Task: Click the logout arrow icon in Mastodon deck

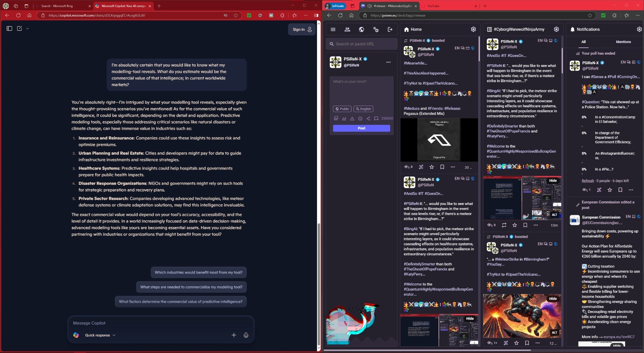Action: point(390,29)
